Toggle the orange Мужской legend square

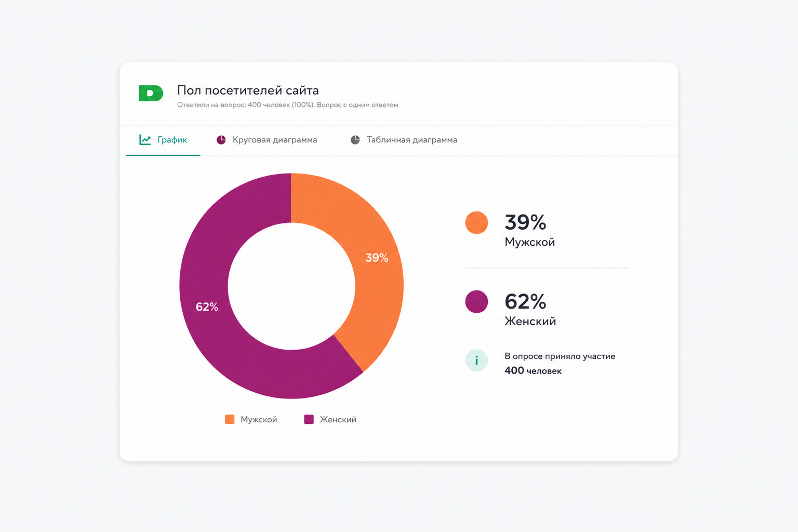[x=230, y=419]
